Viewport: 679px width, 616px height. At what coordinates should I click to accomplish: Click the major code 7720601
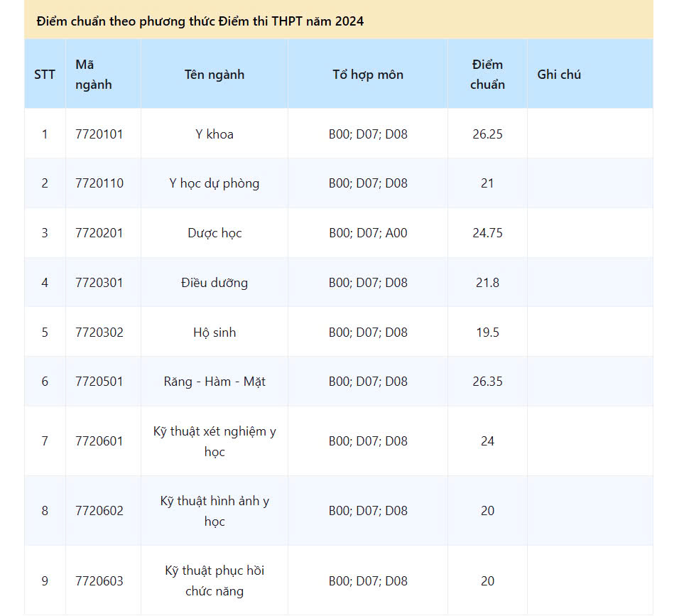pos(99,441)
